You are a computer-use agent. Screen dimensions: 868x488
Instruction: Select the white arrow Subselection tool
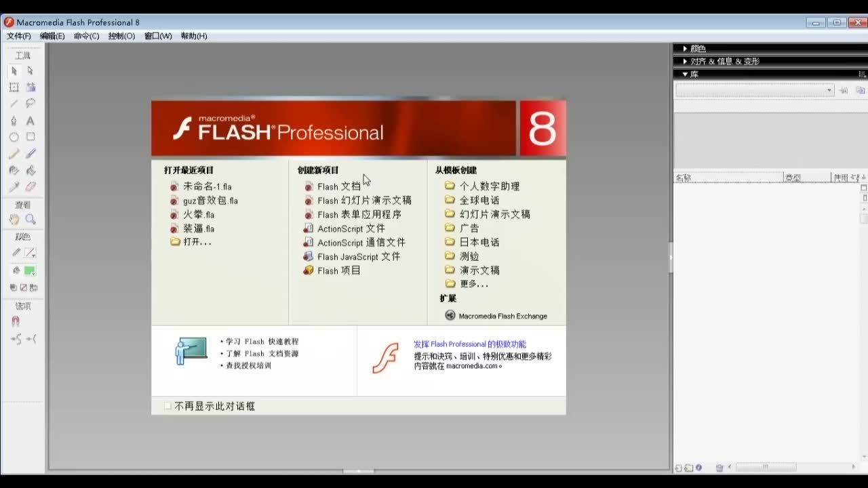tap(31, 70)
